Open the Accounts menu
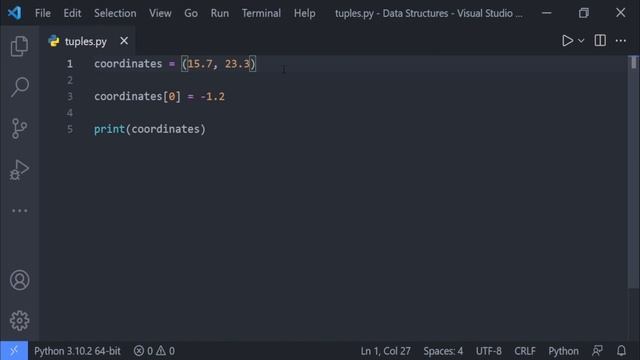 pos(19,280)
